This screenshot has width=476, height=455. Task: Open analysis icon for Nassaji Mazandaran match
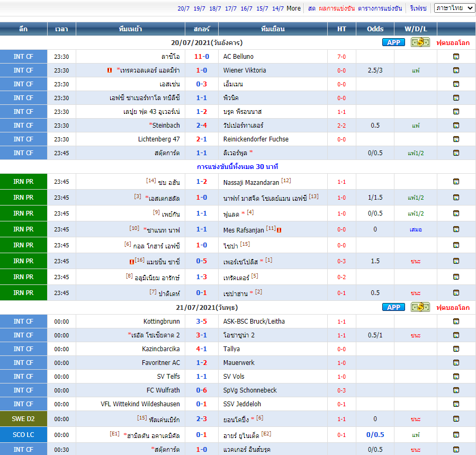[x=456, y=182]
